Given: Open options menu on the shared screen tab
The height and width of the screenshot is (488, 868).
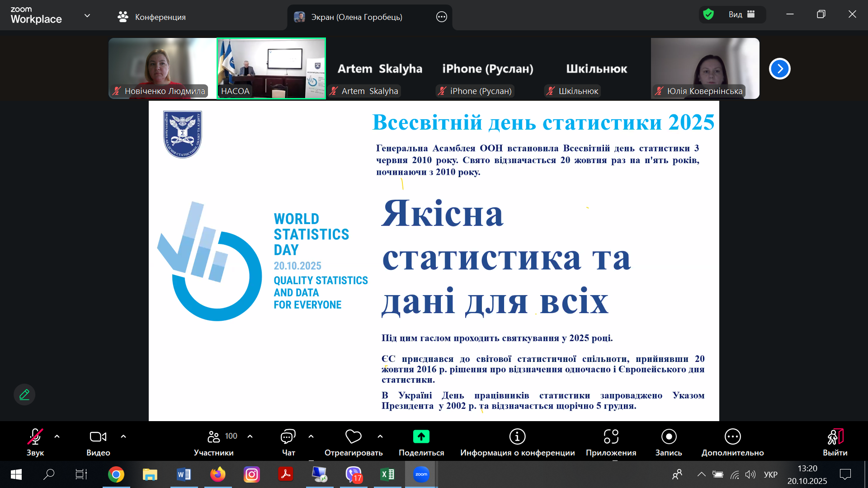Looking at the screenshot, I should point(441,17).
